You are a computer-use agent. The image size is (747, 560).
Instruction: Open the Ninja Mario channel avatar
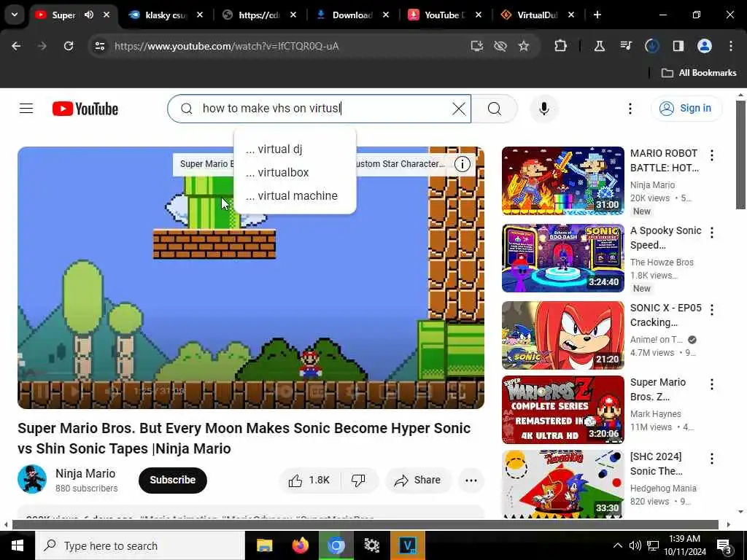tap(32, 480)
